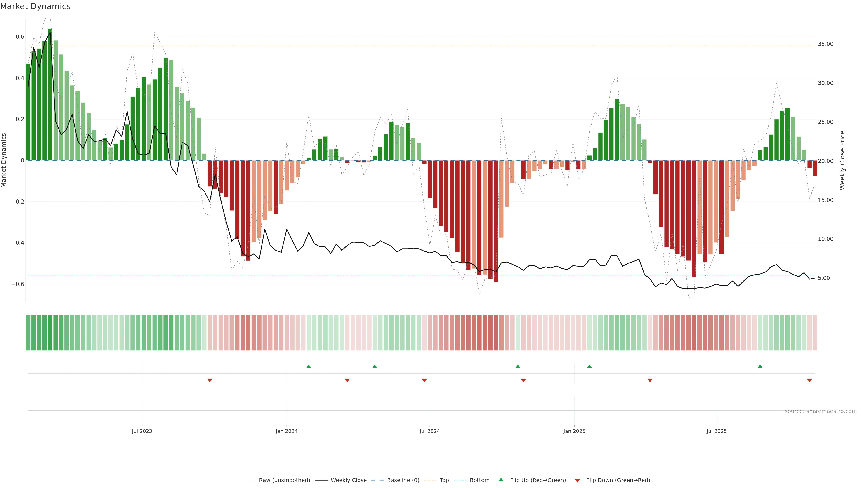
Task: Click the Flip Down triangle legend icon
Action: click(577, 480)
